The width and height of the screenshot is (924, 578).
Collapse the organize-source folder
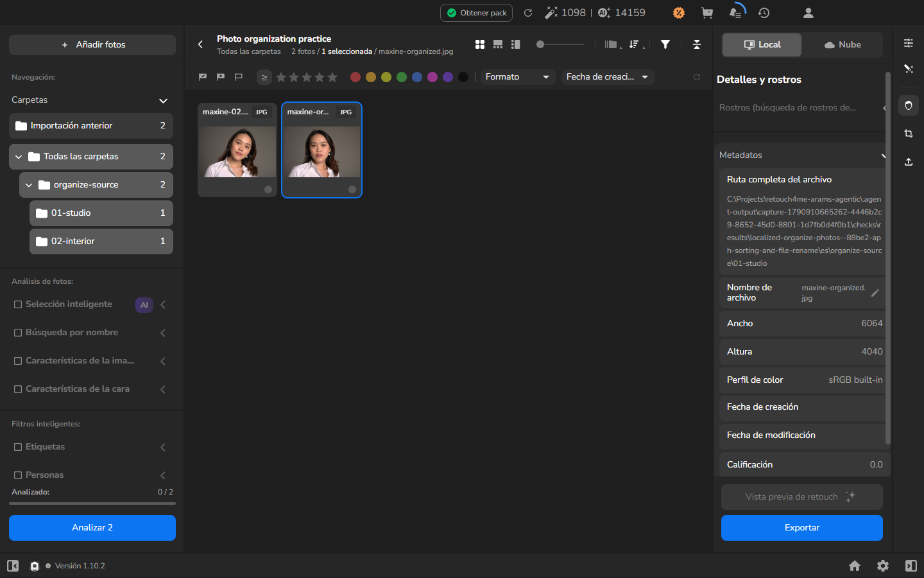29,185
